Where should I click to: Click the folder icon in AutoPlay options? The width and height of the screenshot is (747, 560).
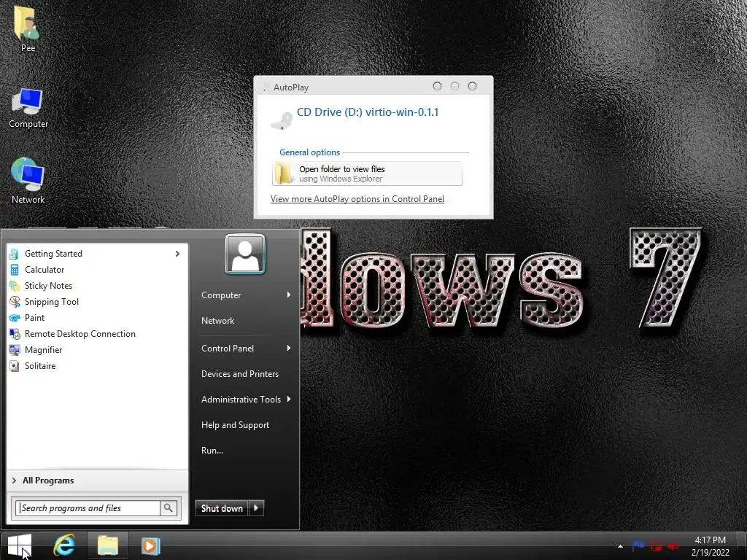pos(283,174)
